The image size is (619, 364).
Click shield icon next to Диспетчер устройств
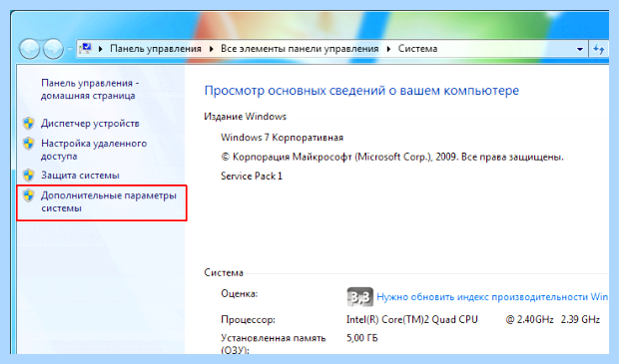tap(28, 124)
